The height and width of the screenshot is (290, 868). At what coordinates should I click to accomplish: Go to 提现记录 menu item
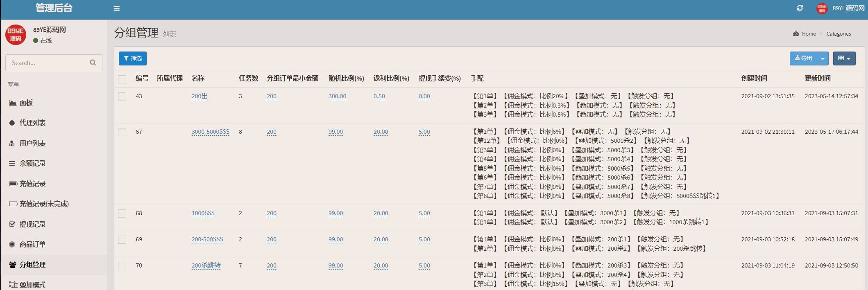tap(32, 225)
